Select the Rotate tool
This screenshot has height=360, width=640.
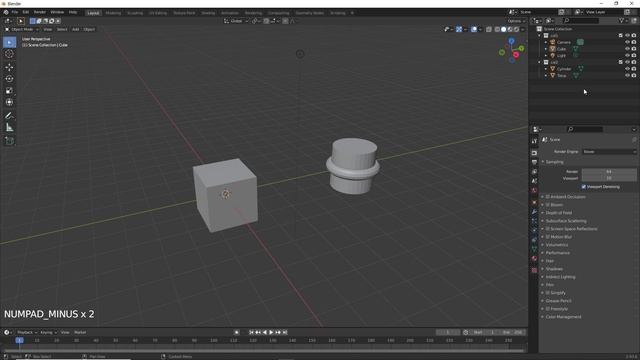[x=9, y=79]
